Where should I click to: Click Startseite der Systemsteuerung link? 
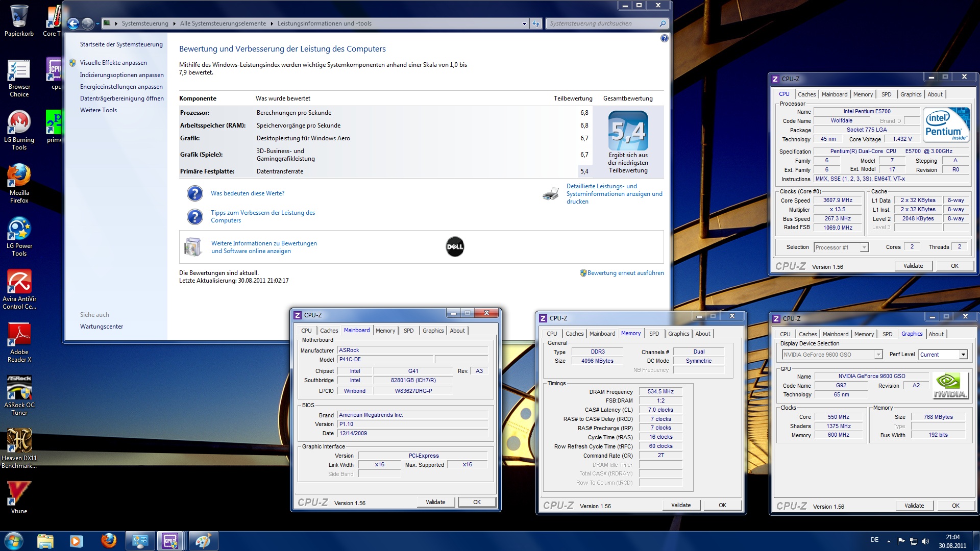point(121,44)
